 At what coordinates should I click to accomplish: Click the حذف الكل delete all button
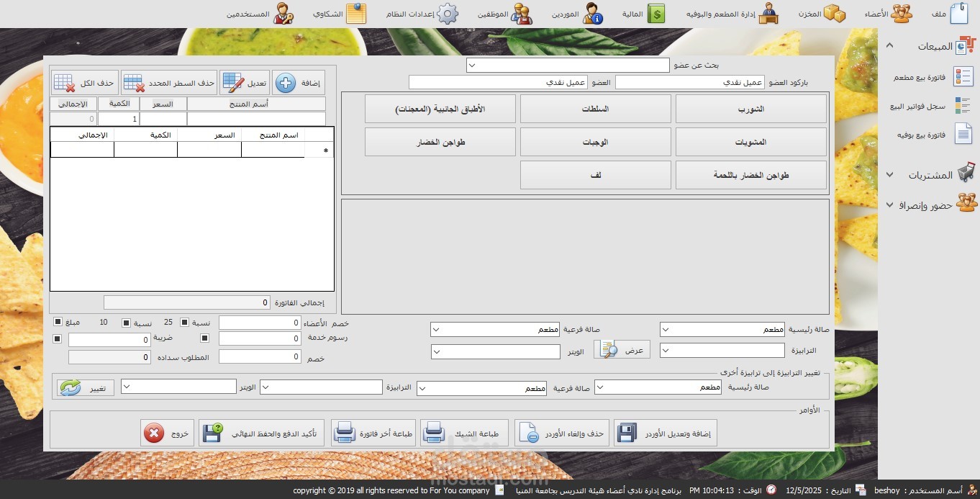click(85, 83)
